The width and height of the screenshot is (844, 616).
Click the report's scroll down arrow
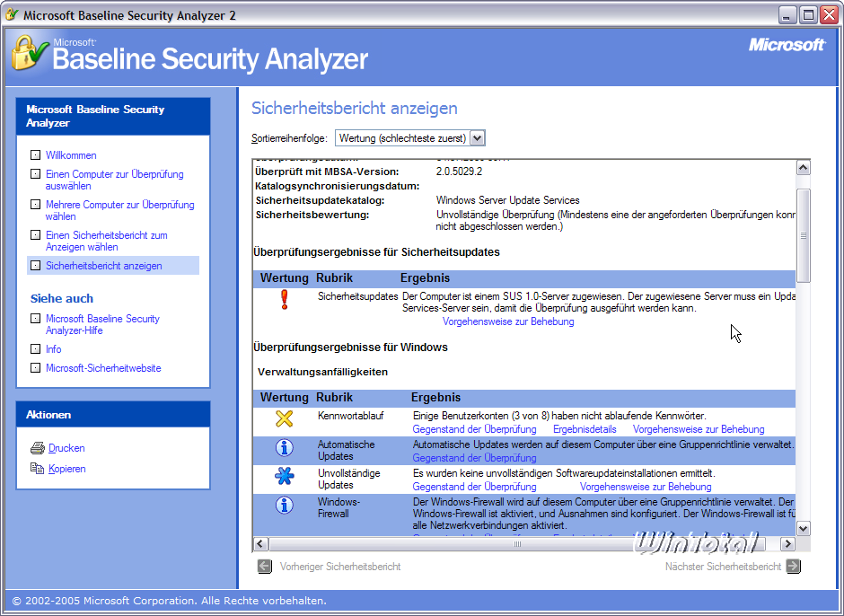[803, 528]
